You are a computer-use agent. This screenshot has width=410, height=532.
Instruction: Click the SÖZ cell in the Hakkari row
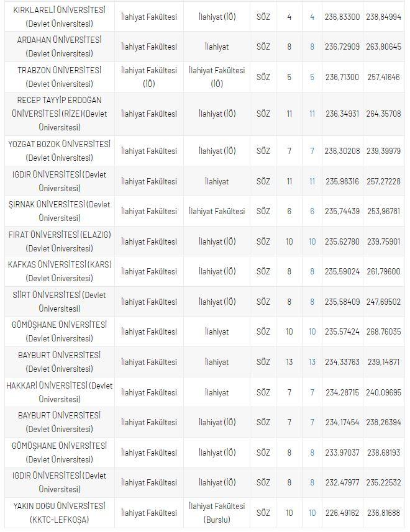pyautogui.click(x=263, y=392)
